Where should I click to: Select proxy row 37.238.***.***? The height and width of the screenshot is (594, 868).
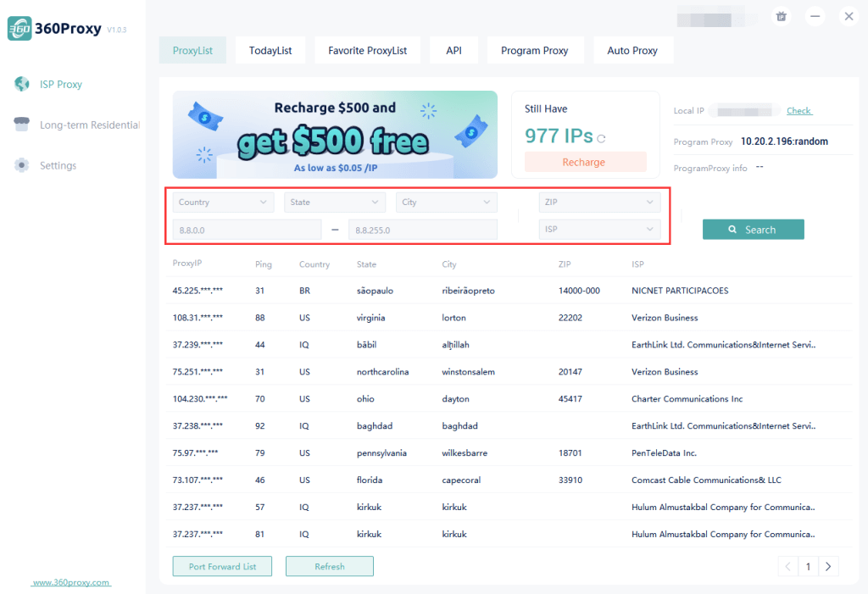tap(509, 425)
